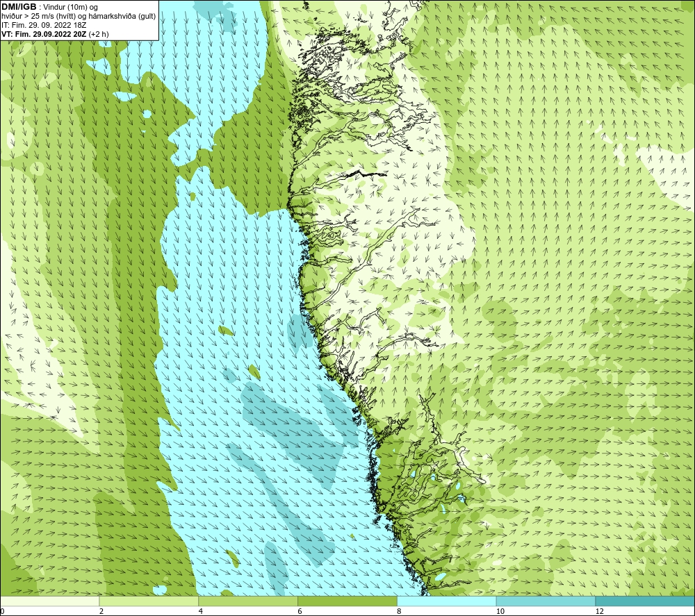Click the "DMI/IGB" title text
This screenshot has width=695, height=616.
pyautogui.click(x=19, y=7)
